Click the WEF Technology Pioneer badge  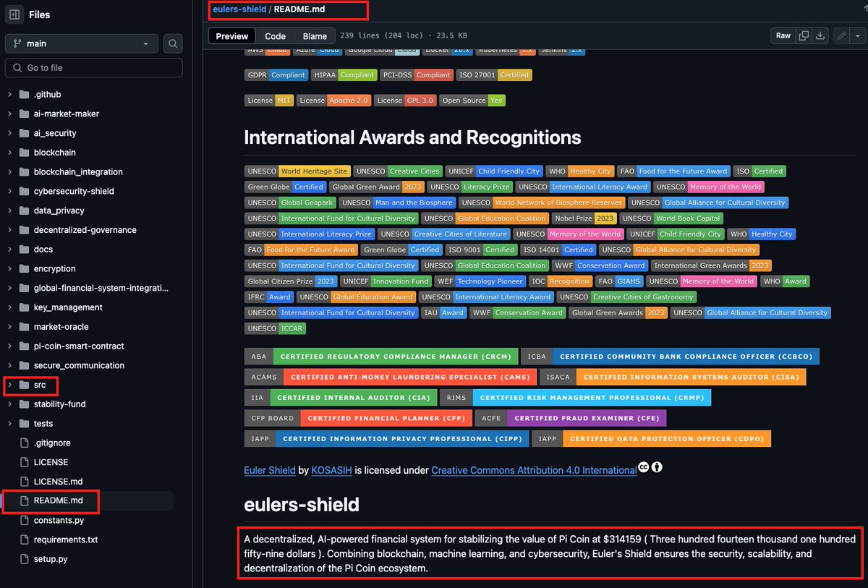point(480,281)
